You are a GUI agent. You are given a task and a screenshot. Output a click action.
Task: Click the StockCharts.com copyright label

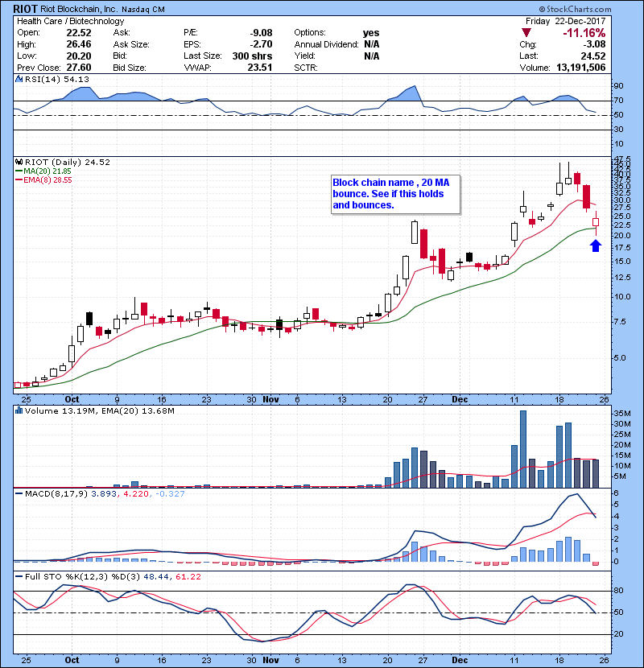575,9
